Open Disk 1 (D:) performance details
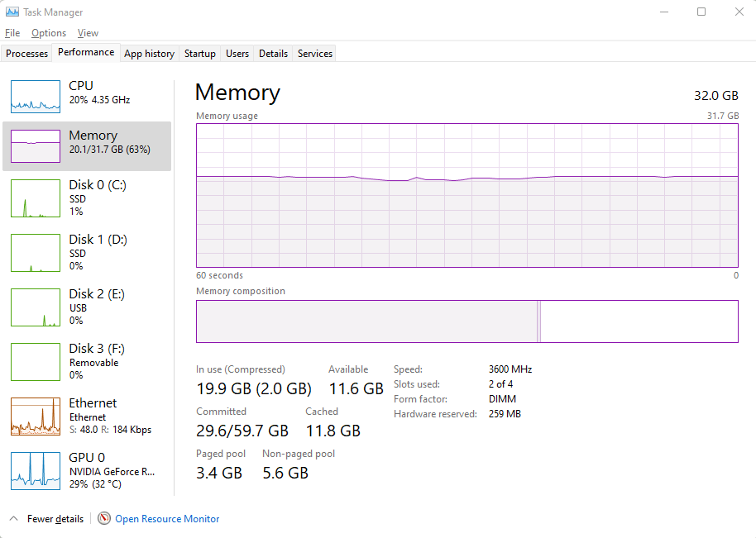Image resolution: width=756 pixels, height=538 pixels. pos(87,252)
